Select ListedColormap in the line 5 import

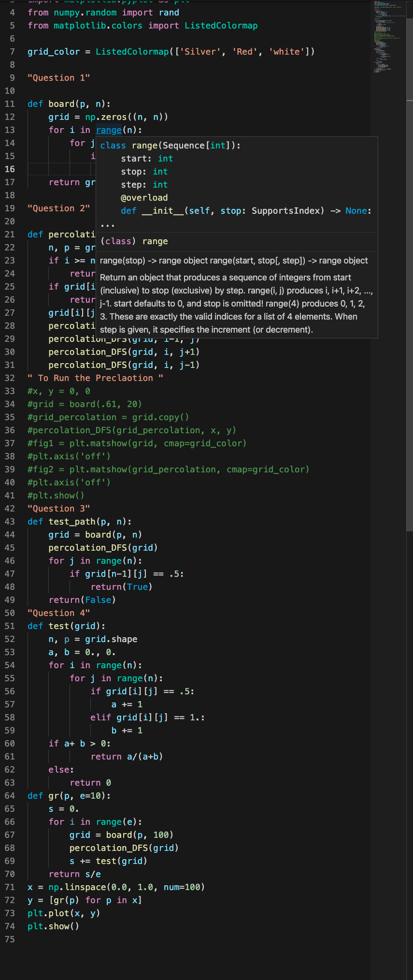click(x=221, y=26)
